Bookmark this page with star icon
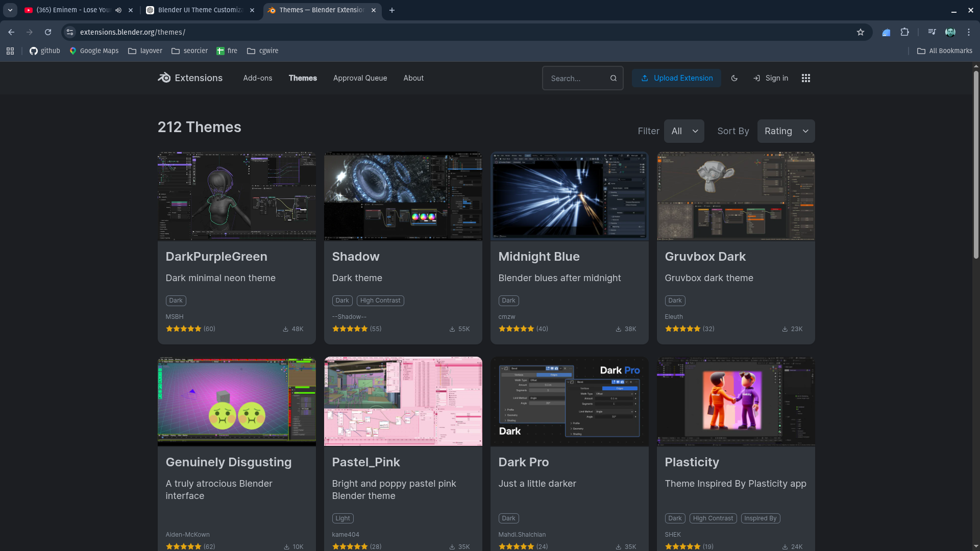The width and height of the screenshot is (980, 551). 860,32
